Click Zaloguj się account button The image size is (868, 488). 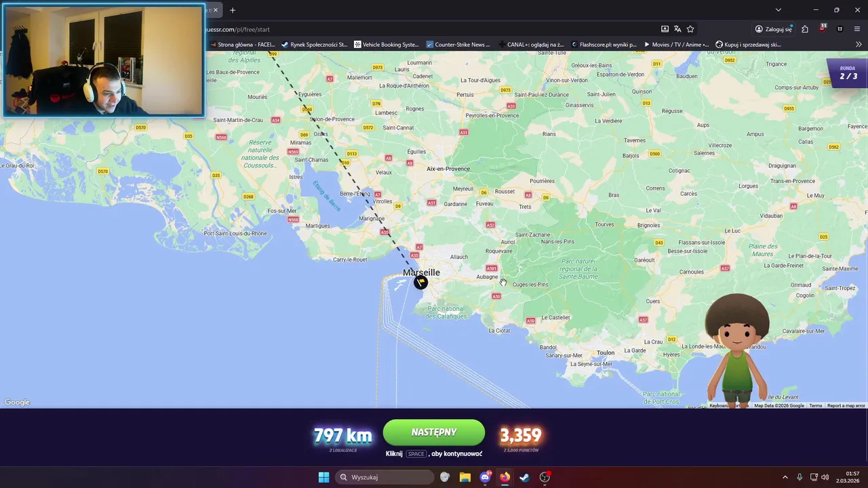774,29
